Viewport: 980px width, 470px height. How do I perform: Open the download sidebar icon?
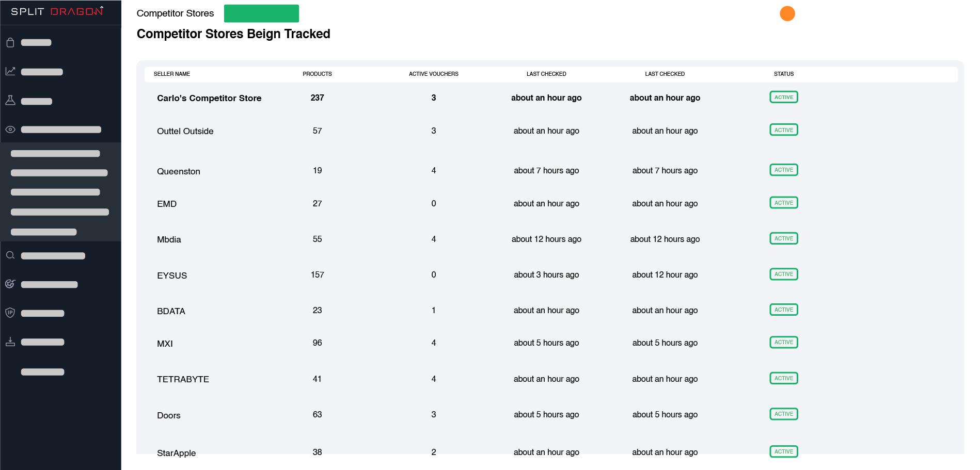tap(10, 342)
